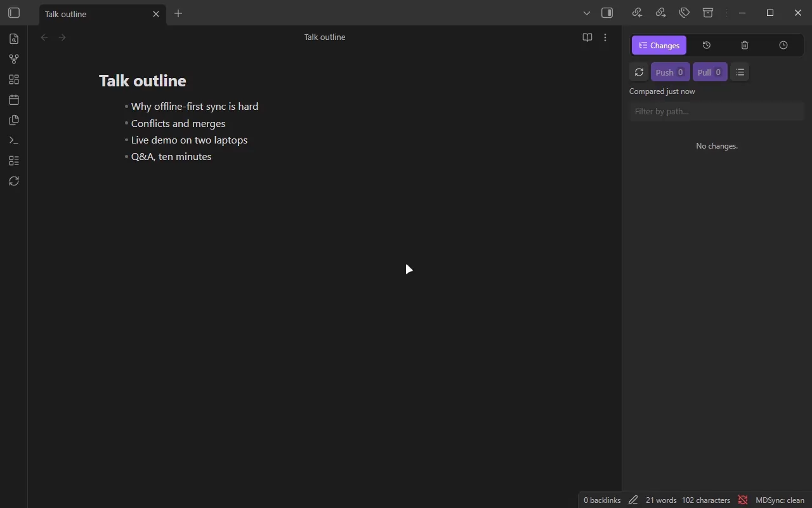Click the refresh compare button

639,72
